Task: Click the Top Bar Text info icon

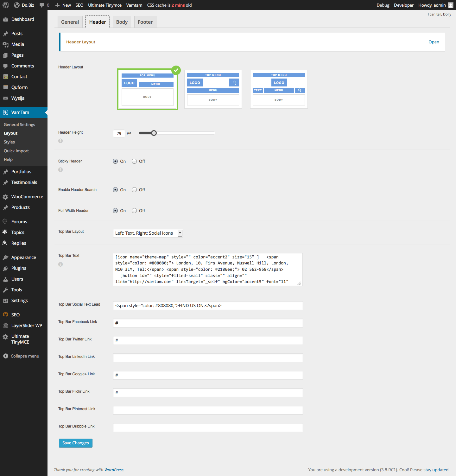Action: tap(60, 264)
